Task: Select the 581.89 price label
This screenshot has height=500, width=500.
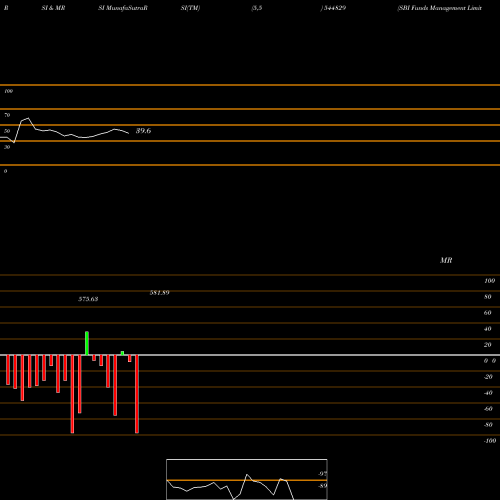Action: [159, 293]
